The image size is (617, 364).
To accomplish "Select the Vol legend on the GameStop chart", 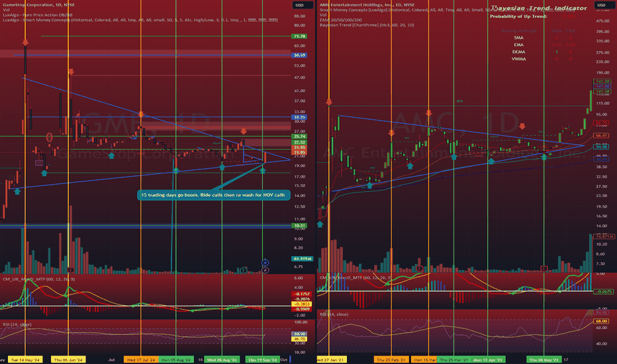I will pos(6,10).
